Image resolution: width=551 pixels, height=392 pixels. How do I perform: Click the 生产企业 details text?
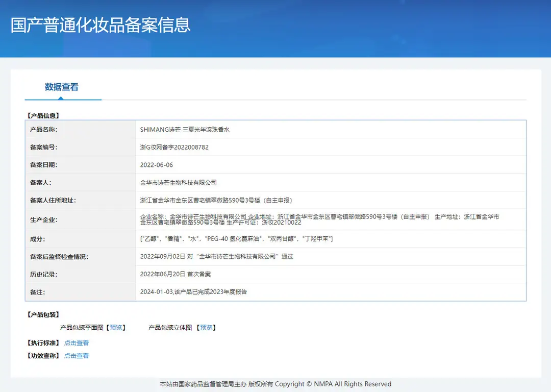coord(320,219)
